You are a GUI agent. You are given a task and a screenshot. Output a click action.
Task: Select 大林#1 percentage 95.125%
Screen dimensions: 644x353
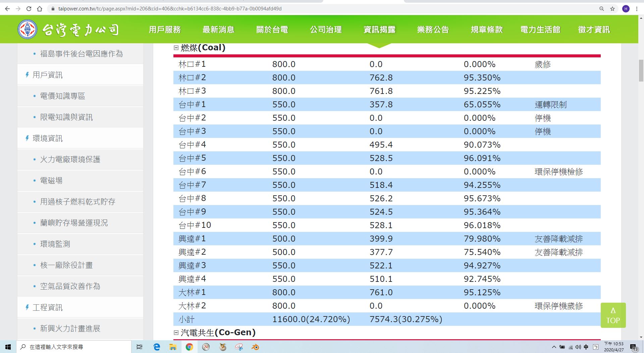click(482, 292)
